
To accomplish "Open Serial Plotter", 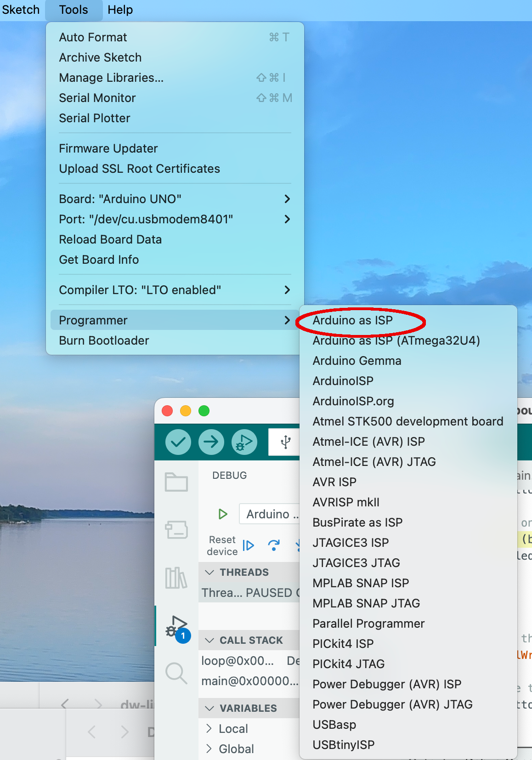I will click(175, 118).
